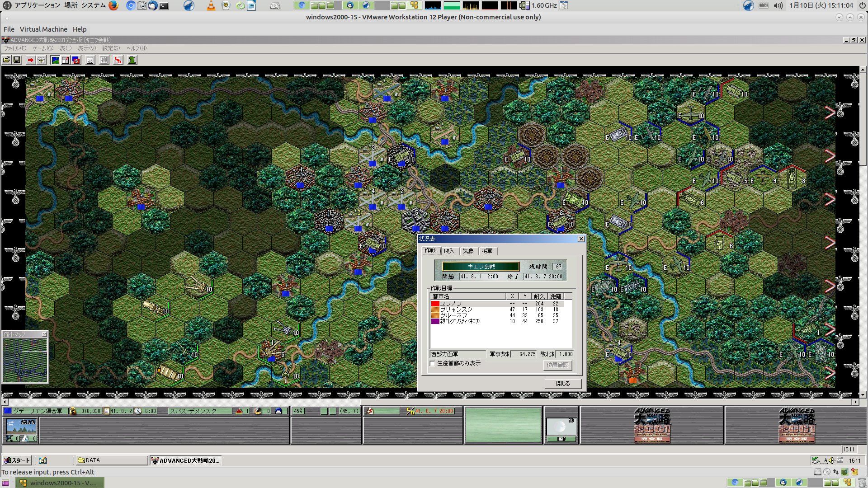Click the calendar icon in status bar
This screenshot has height=488, width=868.
(x=107, y=411)
